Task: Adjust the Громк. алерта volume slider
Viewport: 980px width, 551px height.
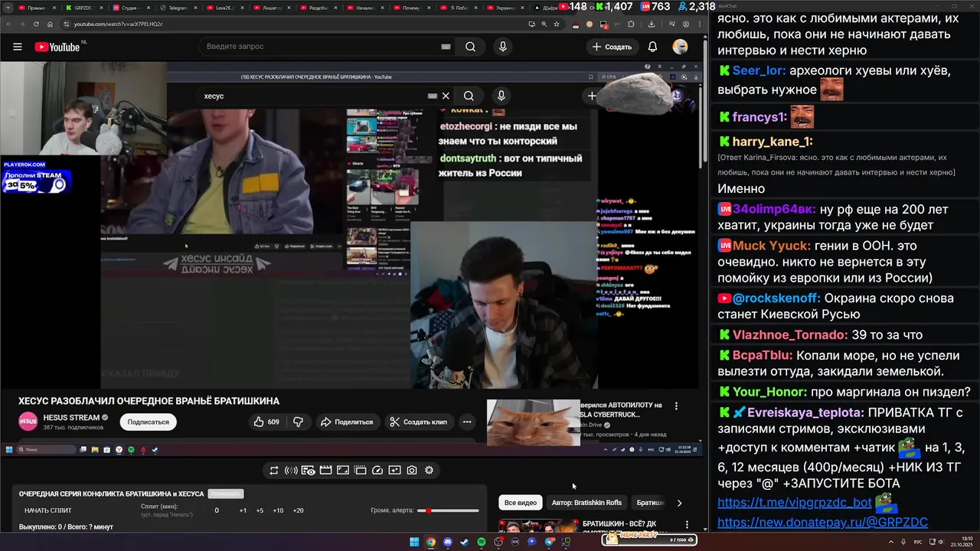Action: pos(448,510)
